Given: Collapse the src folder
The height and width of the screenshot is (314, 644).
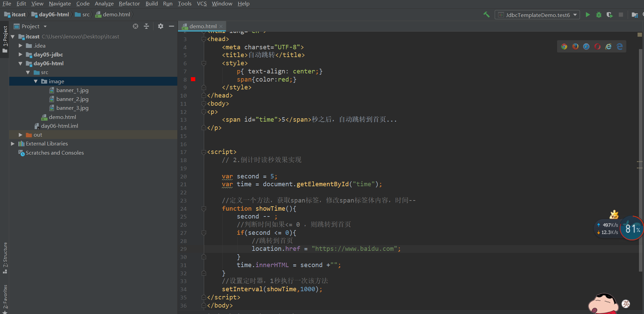Looking at the screenshot, I should click(28, 72).
